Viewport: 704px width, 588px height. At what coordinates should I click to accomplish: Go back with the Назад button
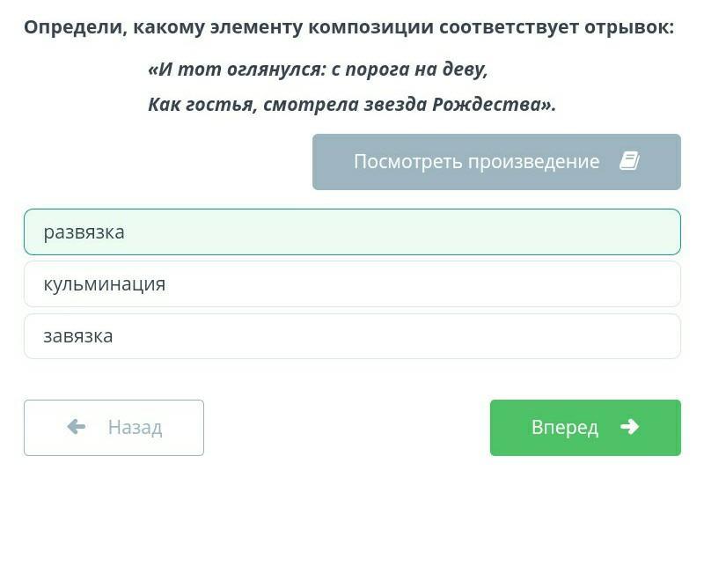pyautogui.click(x=114, y=428)
